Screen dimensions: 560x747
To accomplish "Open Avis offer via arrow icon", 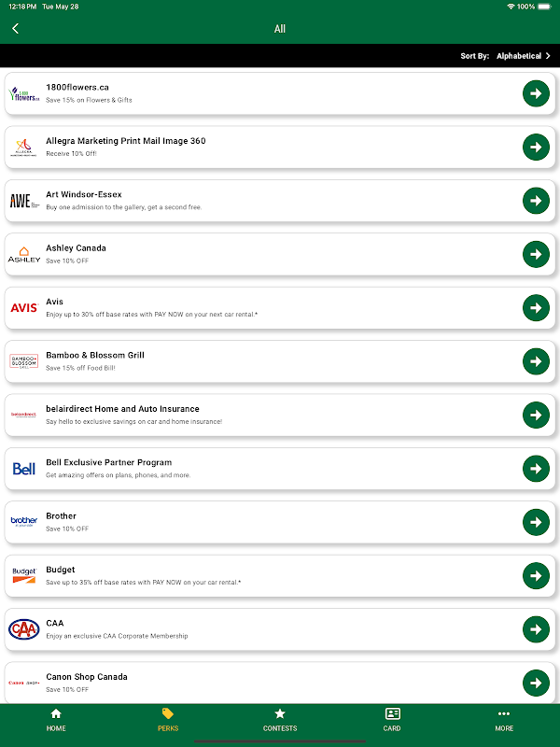I will click(x=536, y=307).
